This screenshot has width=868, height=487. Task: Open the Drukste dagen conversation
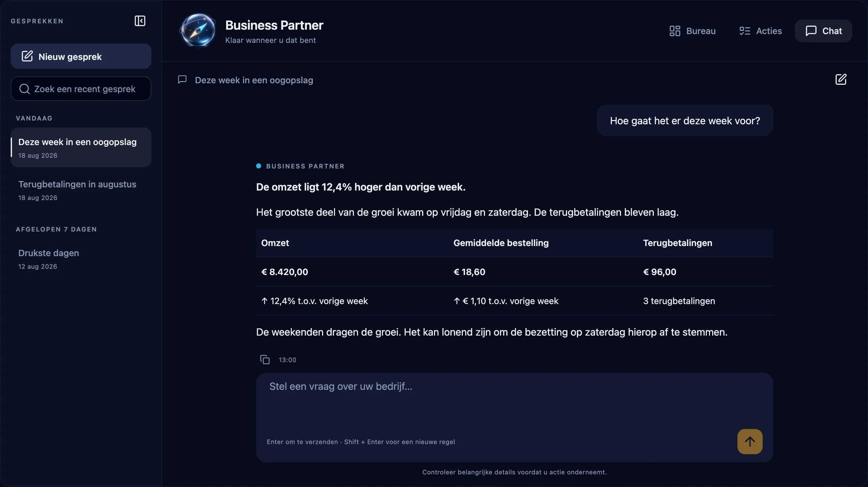point(81,259)
